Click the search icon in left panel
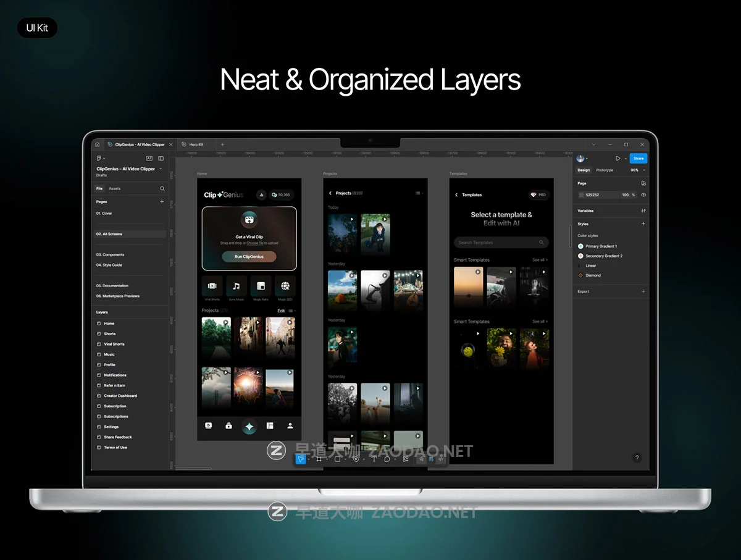Screen dimensions: 741x560 click(x=162, y=188)
